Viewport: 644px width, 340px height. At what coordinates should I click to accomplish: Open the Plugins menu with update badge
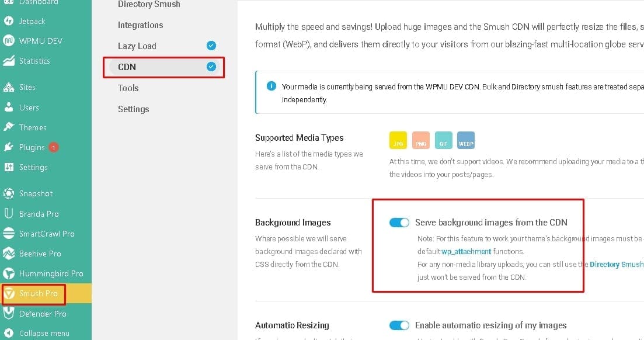pos(32,147)
